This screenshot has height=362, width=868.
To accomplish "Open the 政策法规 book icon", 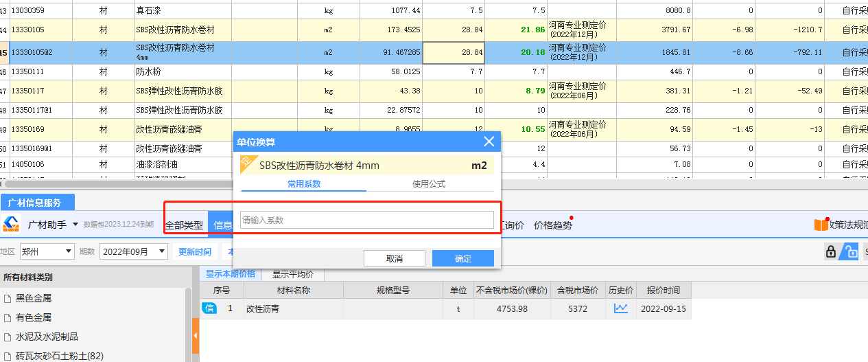I will point(821,225).
